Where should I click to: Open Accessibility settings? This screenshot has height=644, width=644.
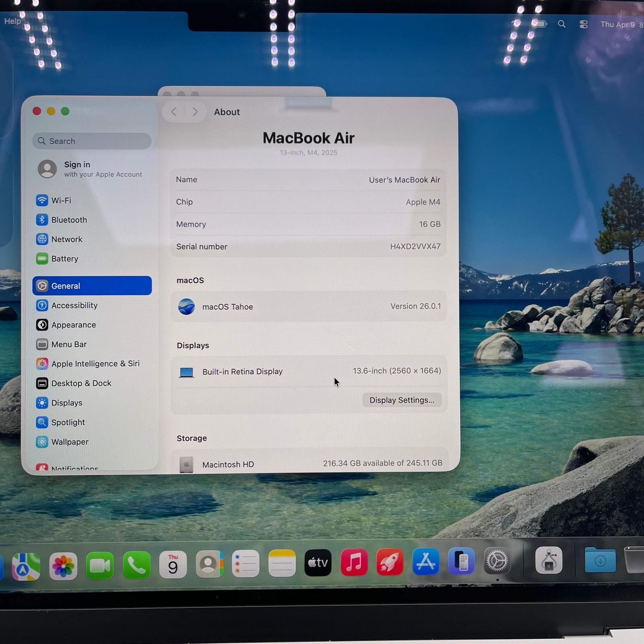tap(92, 305)
